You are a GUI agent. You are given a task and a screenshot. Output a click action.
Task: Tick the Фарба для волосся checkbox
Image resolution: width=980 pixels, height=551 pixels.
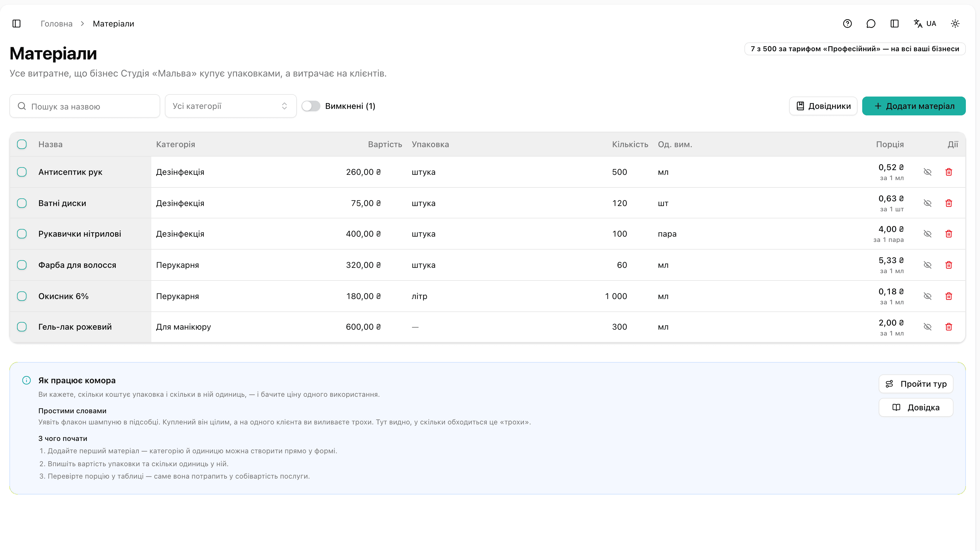point(22,265)
